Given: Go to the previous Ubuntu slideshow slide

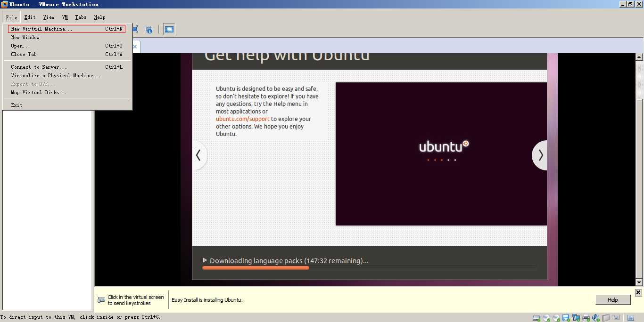Looking at the screenshot, I should (x=199, y=155).
